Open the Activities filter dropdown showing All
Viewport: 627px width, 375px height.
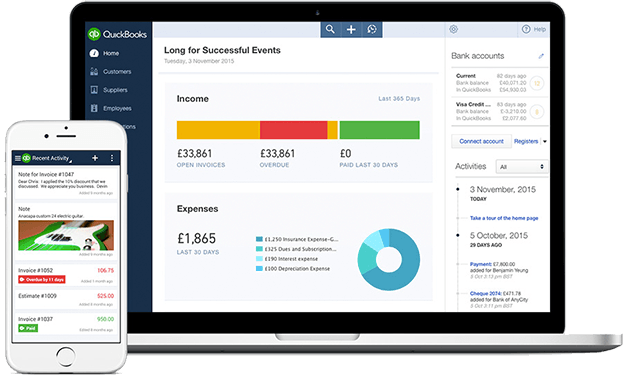pyautogui.click(x=522, y=167)
